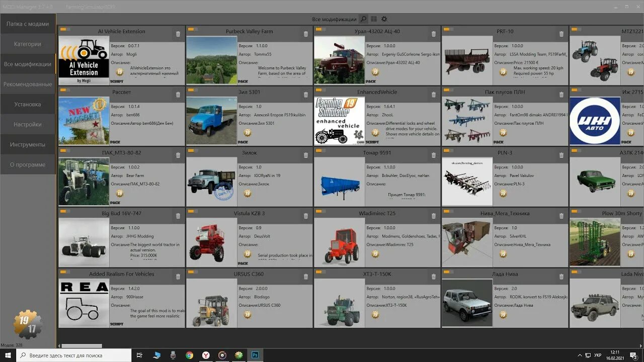Click the trash icon for Пак плугов ПЛН
Screen dimensions: 644x362
tap(561, 95)
